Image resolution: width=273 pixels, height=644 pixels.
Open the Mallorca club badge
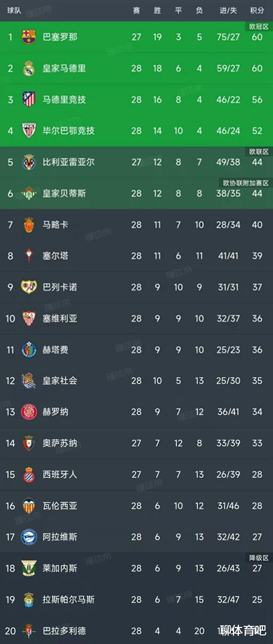(x=28, y=224)
